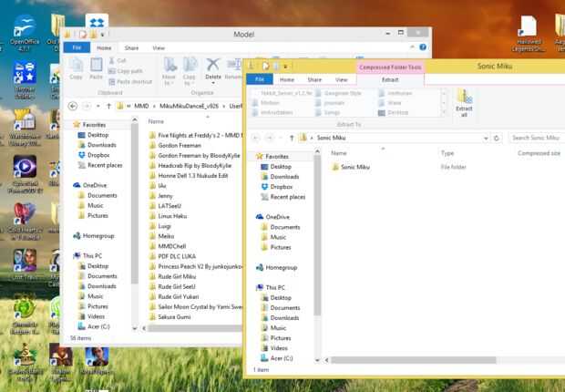Sort by Type column in Sonic Miku

coord(447,153)
